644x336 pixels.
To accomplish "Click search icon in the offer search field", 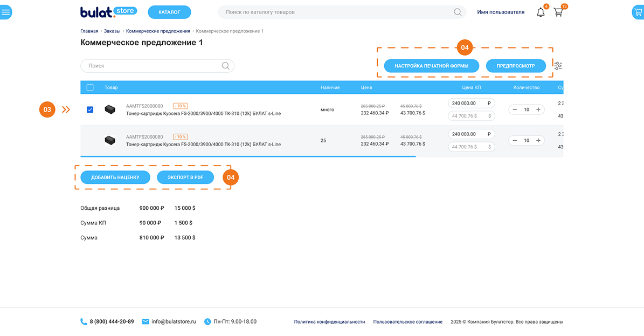I will pyautogui.click(x=226, y=66).
